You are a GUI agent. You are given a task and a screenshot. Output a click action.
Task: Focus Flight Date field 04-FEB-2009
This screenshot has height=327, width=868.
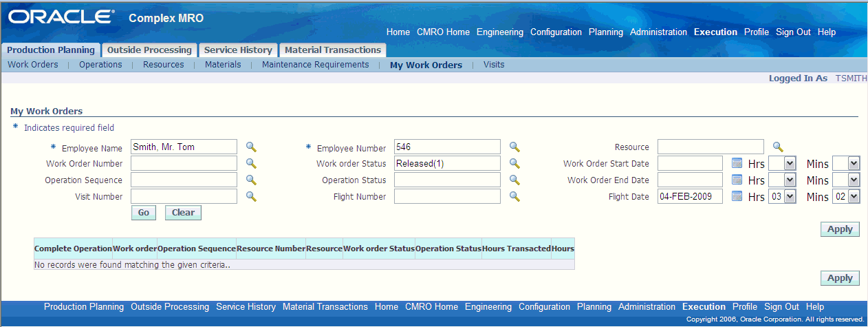pos(690,196)
